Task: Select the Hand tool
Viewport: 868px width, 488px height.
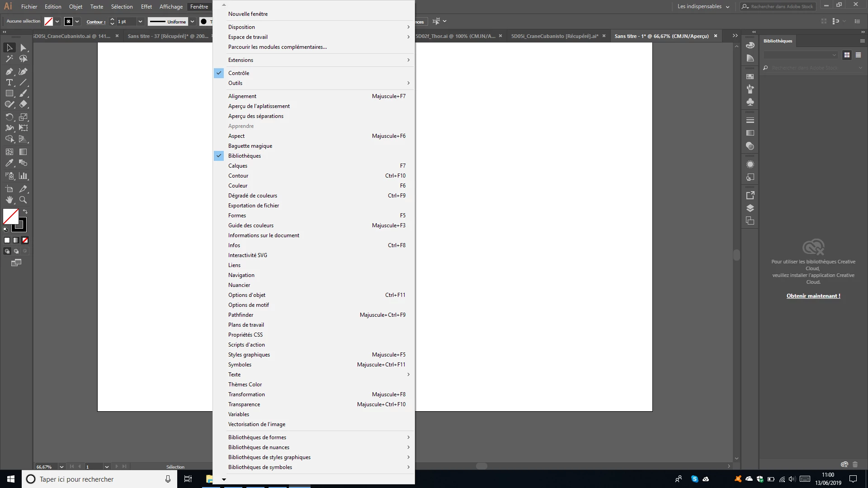Action: [x=9, y=200]
